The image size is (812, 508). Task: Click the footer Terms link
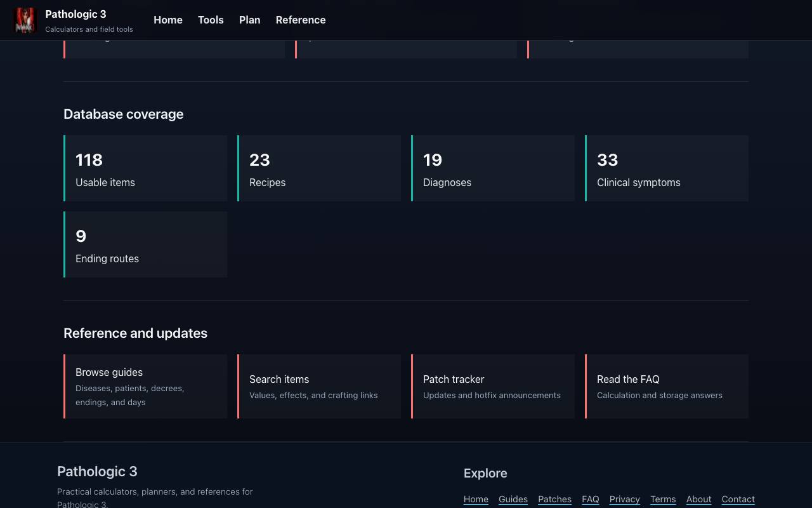point(663,499)
